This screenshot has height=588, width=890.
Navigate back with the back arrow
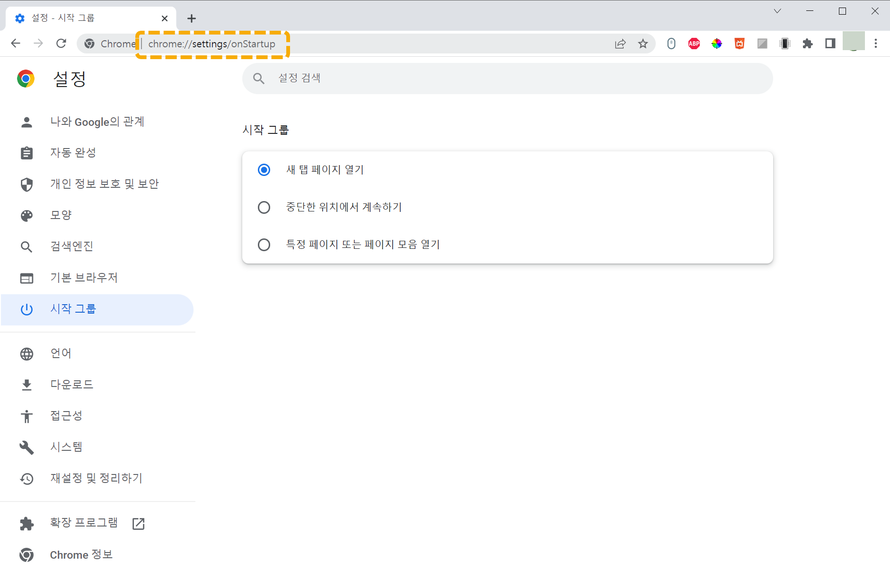(x=16, y=43)
